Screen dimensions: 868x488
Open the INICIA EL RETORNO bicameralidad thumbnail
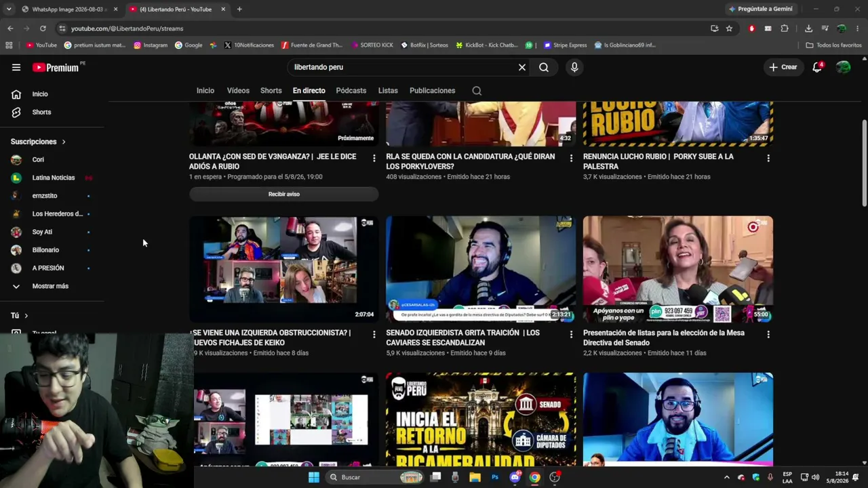(481, 420)
